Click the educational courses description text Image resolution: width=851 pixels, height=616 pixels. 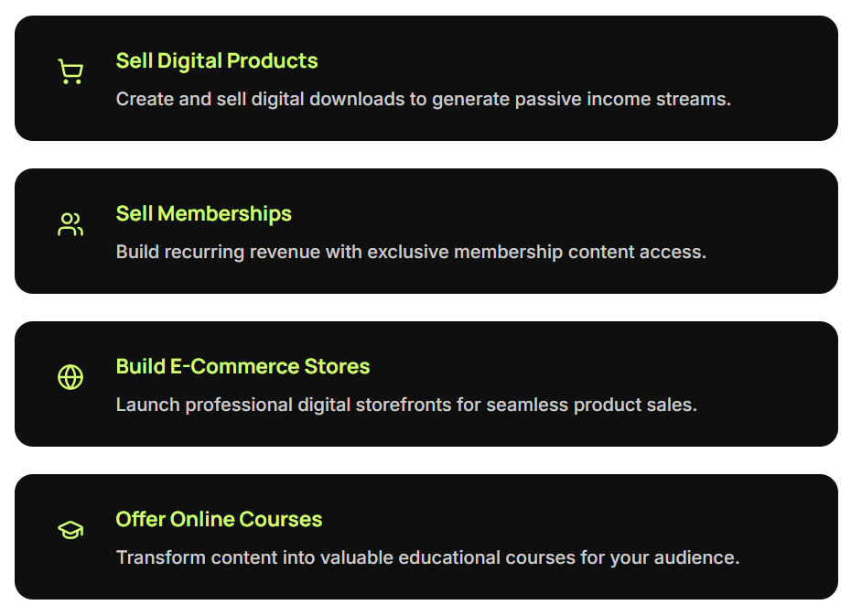(427, 557)
